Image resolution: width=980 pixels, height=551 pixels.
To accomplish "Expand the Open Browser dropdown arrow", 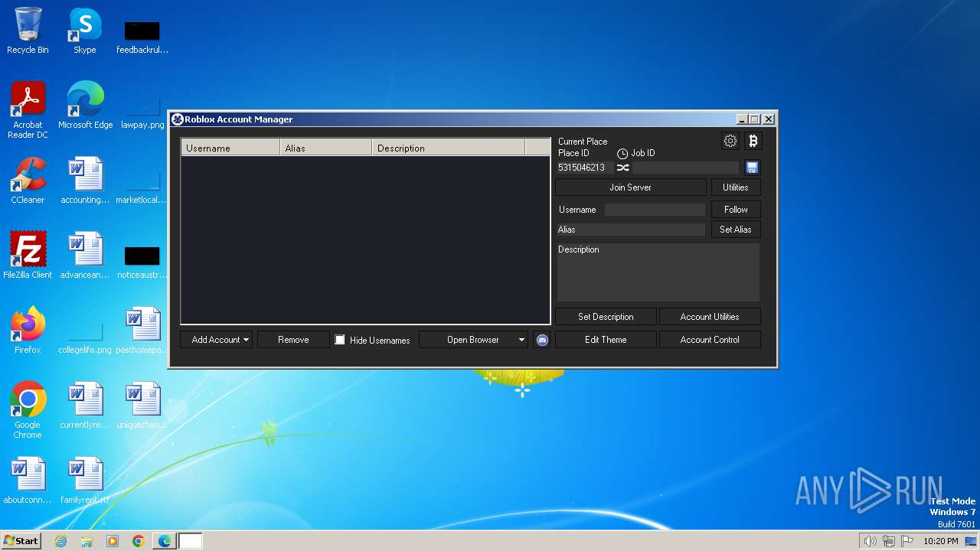I will click(521, 340).
